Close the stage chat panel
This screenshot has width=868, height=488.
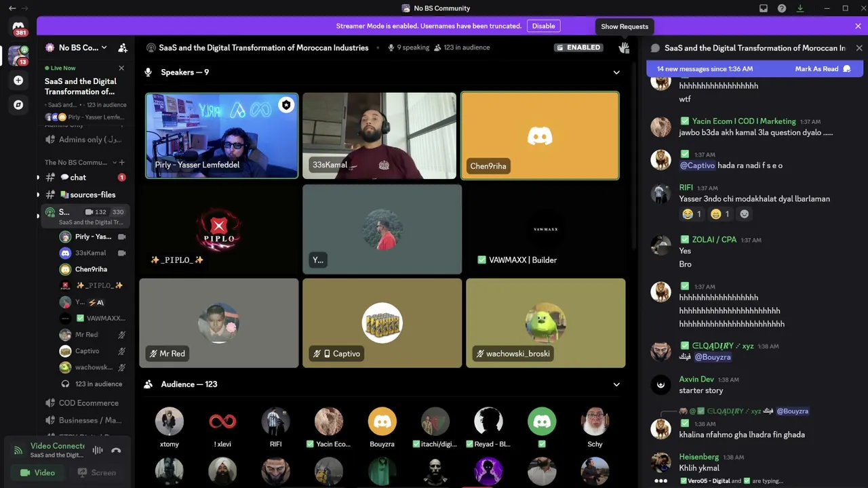(x=859, y=48)
